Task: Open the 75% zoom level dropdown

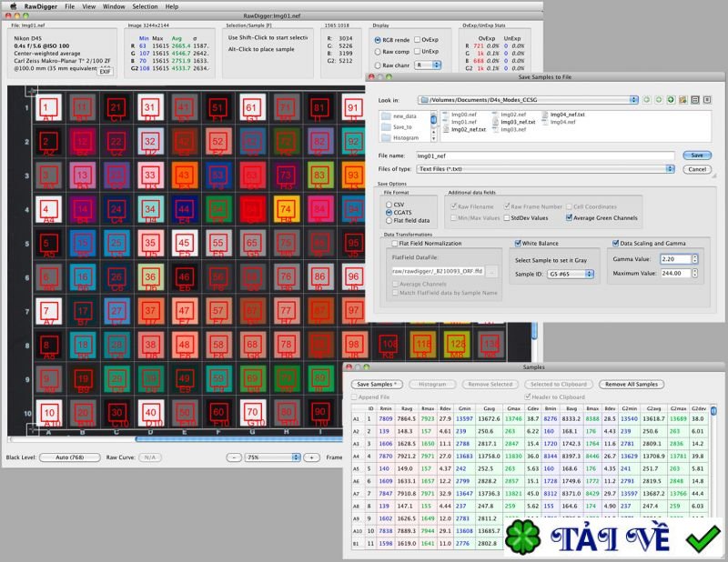Action: click(x=296, y=458)
